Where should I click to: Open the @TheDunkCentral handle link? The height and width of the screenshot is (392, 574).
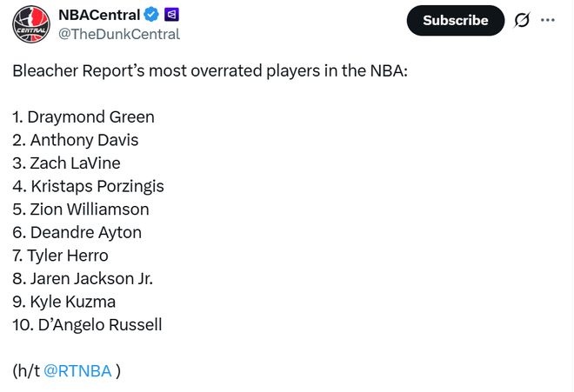(118, 34)
